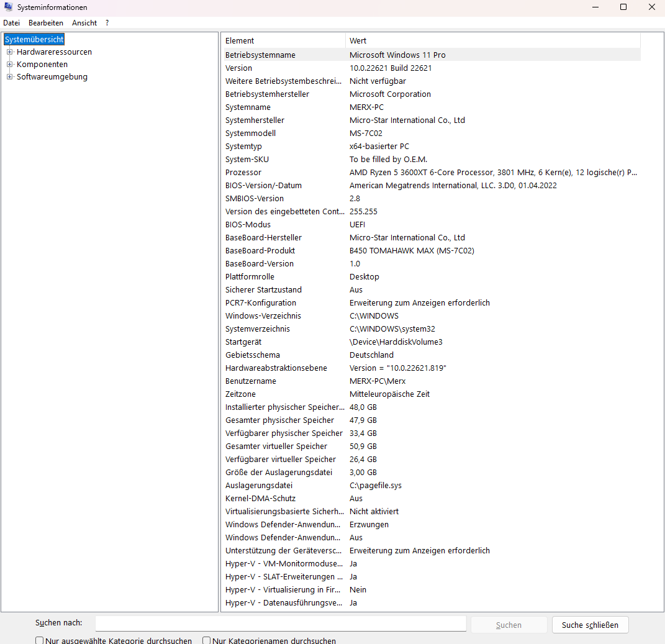The image size is (665, 644).
Task: Click the American Megatrends BIOS value
Action: (453, 186)
